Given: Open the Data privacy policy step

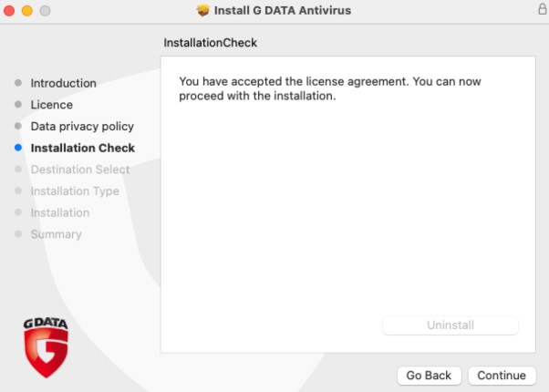Looking at the screenshot, I should pyautogui.click(x=82, y=127).
